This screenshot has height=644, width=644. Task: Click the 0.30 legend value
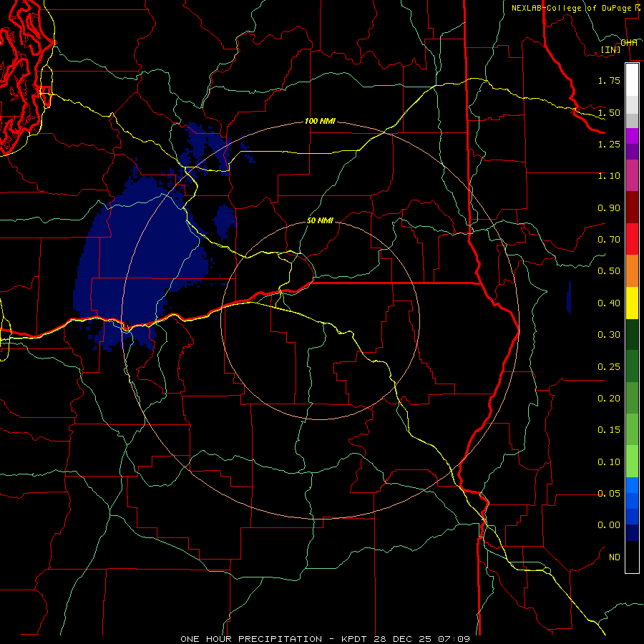coord(609,335)
